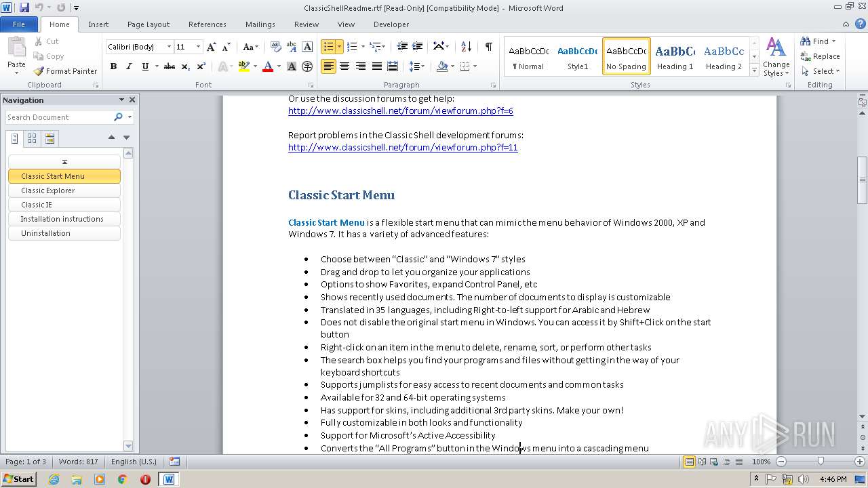Viewport: 868px width, 488px height.
Task: Open viewforum.php?f=11 development forum link
Action: click(403, 148)
